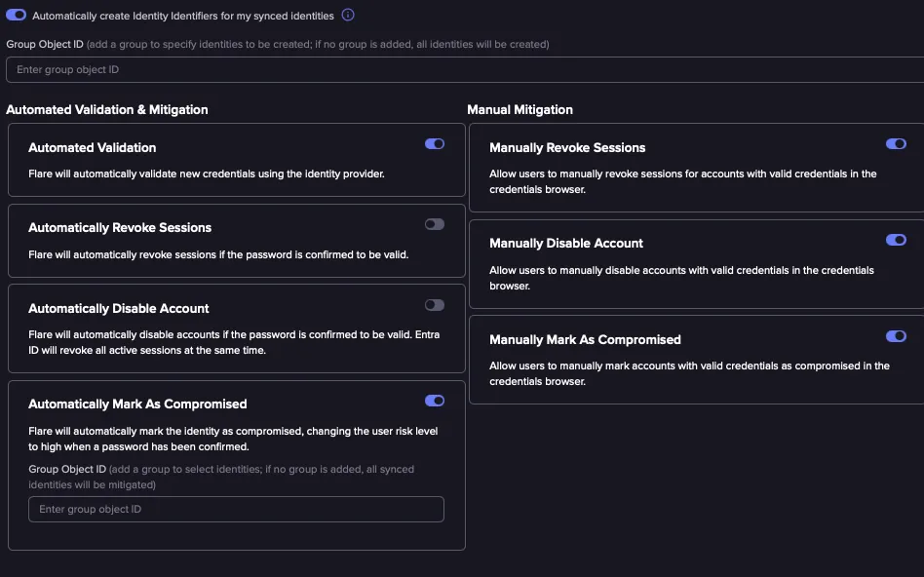Screen dimensions: 924x577
Task: Turn off Manually Mark As Compromised toggle
Action: coord(896,336)
